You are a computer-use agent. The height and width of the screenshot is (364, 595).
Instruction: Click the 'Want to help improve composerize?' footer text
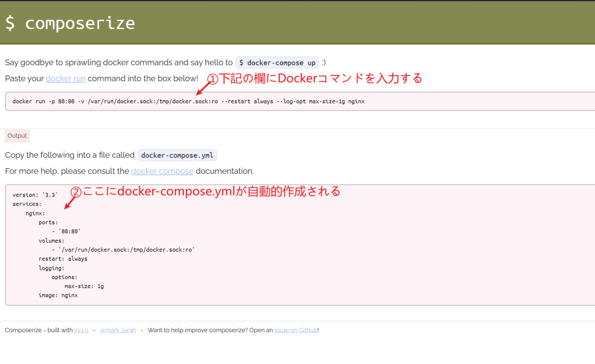point(197,330)
